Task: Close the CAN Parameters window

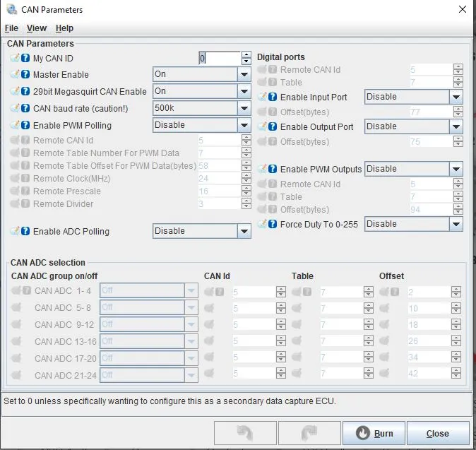Action: (x=463, y=9)
